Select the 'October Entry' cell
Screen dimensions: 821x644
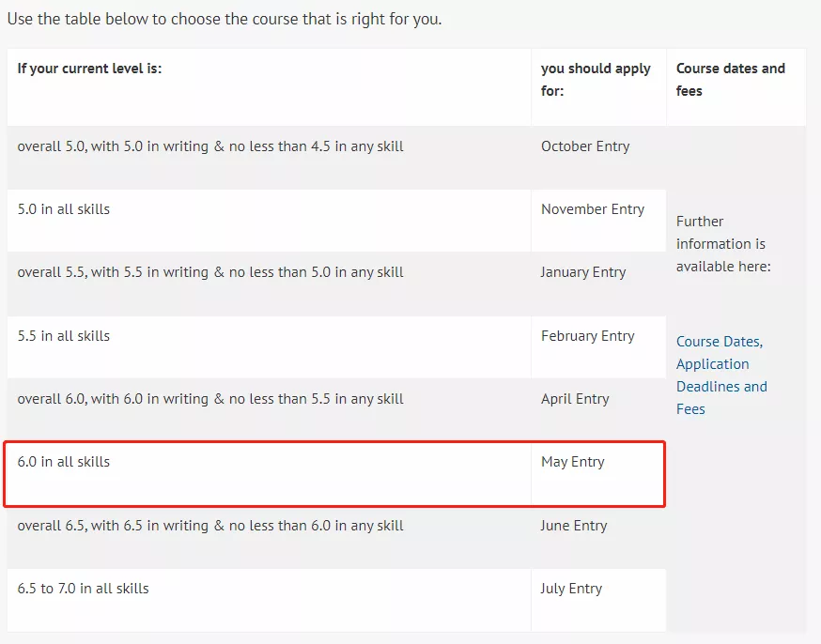tap(598, 158)
